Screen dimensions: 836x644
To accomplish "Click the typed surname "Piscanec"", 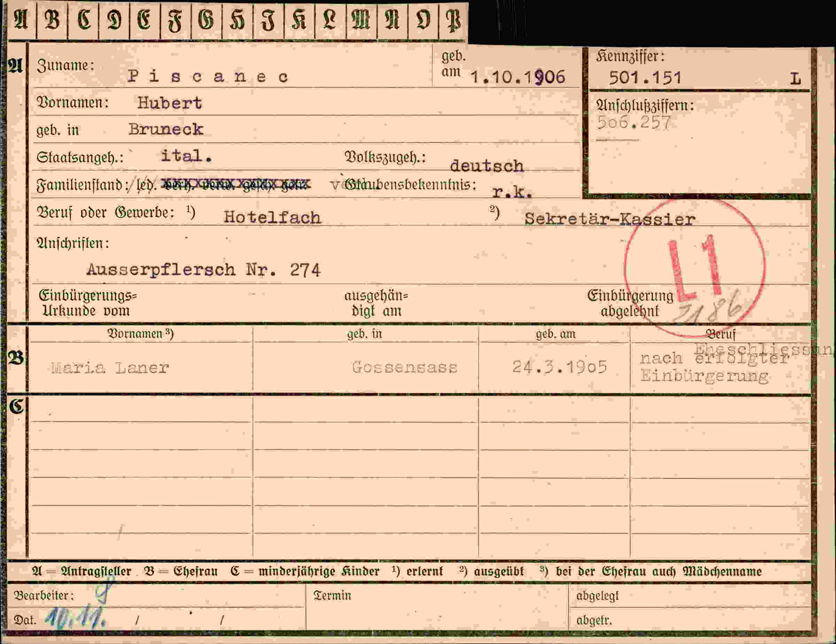I will click(x=208, y=76).
